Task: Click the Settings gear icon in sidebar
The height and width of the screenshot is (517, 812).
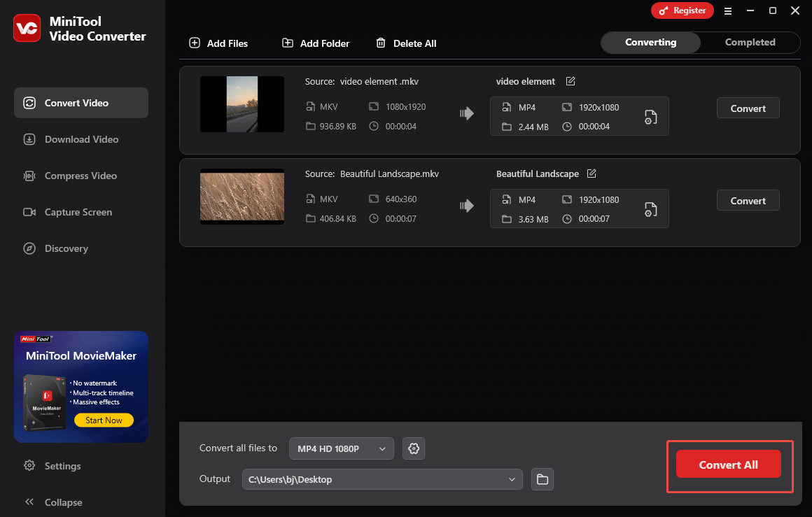Action: pyautogui.click(x=29, y=465)
